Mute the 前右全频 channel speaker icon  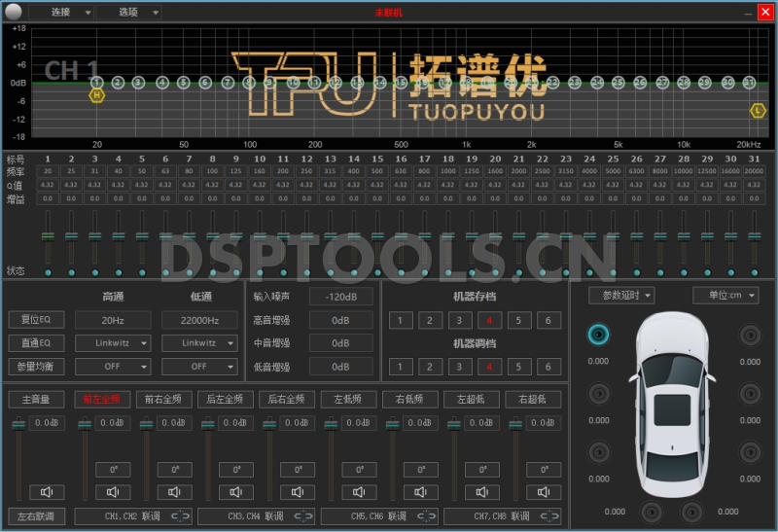click(x=174, y=492)
